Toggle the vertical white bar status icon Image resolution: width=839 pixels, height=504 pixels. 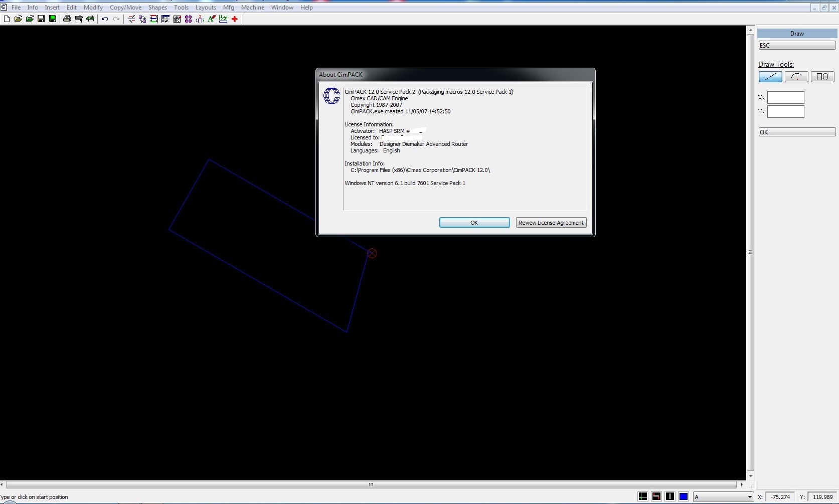pyautogui.click(x=669, y=496)
